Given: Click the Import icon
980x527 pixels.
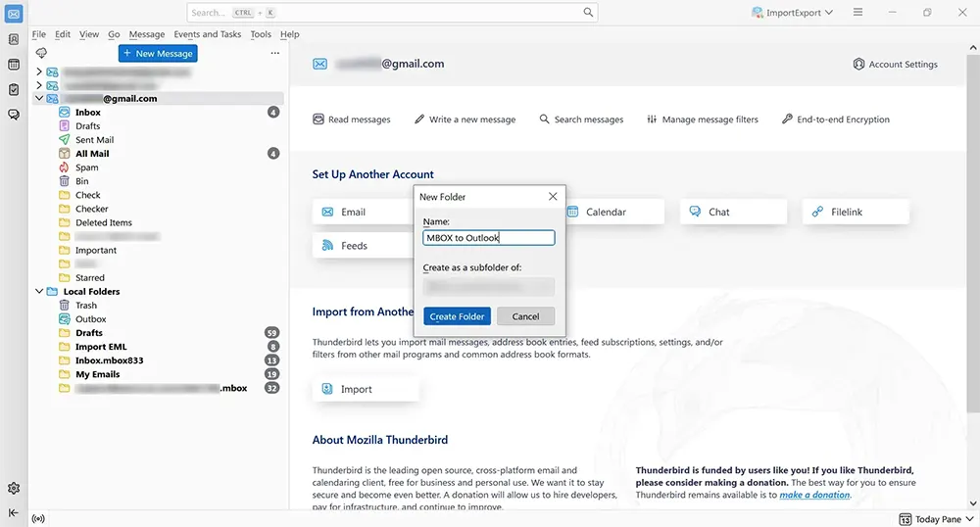Looking at the screenshot, I should (x=327, y=389).
